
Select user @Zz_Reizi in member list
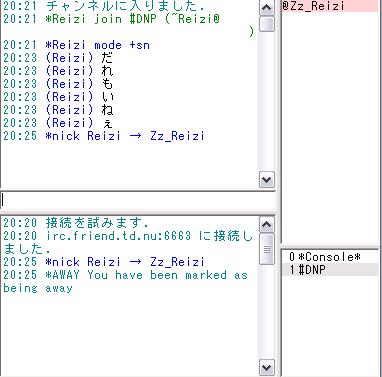331,6
